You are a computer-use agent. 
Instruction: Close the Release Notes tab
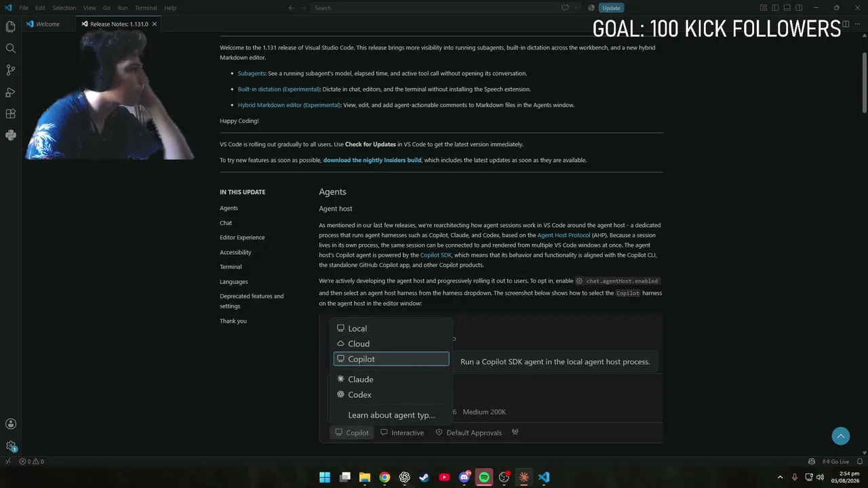pos(155,24)
